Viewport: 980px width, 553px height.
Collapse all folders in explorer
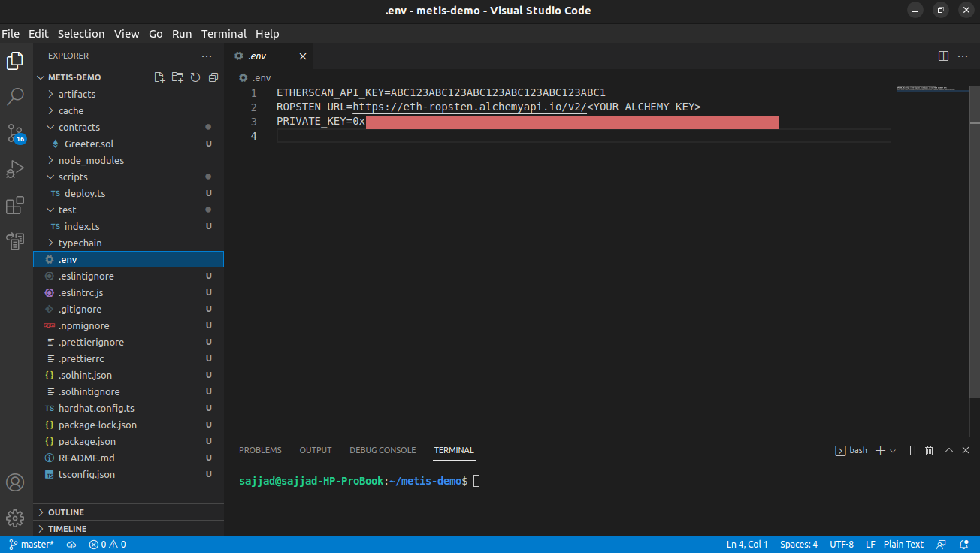tap(213, 77)
